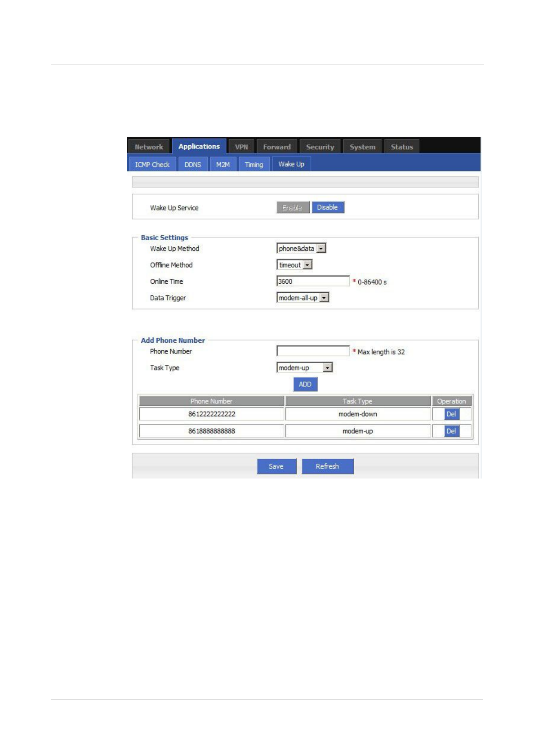Open the System tab
The image size is (534, 756).
coord(362,147)
